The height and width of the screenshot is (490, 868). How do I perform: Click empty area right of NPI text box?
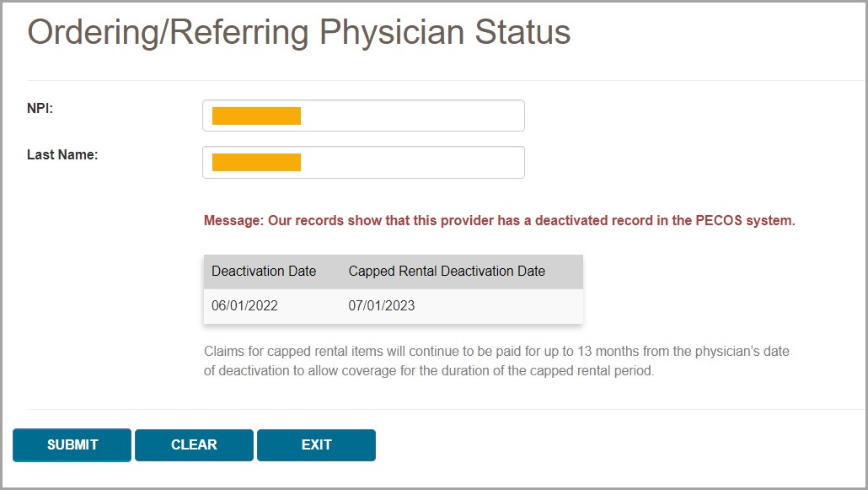pyautogui.click(x=674, y=116)
